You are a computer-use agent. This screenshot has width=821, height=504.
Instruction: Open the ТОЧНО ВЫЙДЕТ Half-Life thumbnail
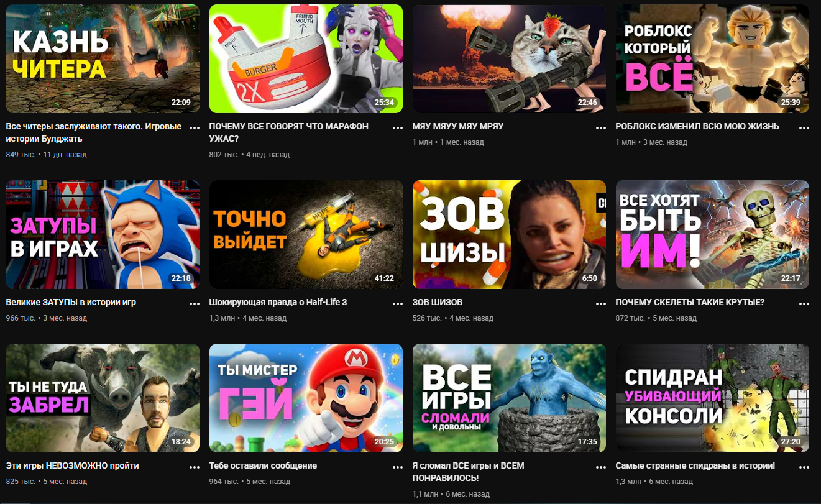pyautogui.click(x=306, y=235)
